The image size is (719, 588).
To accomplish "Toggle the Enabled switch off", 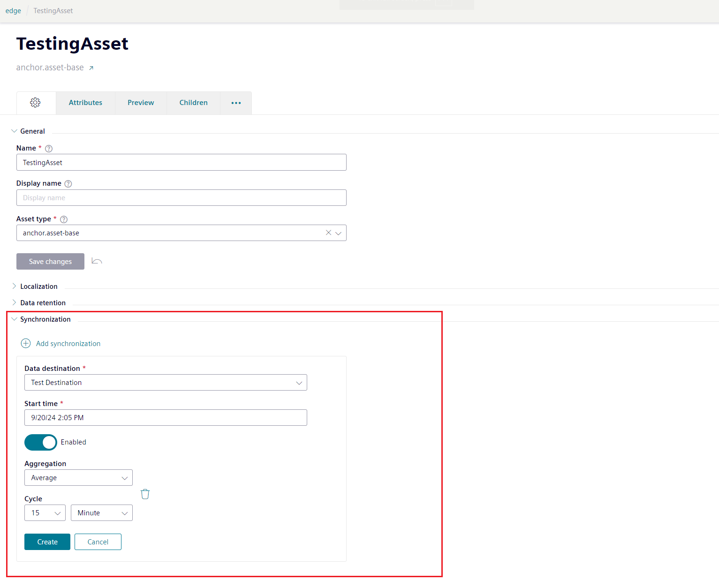I will [x=40, y=442].
